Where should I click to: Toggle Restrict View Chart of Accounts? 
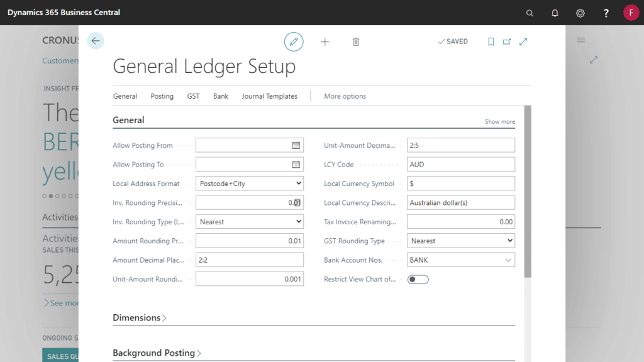tap(418, 279)
